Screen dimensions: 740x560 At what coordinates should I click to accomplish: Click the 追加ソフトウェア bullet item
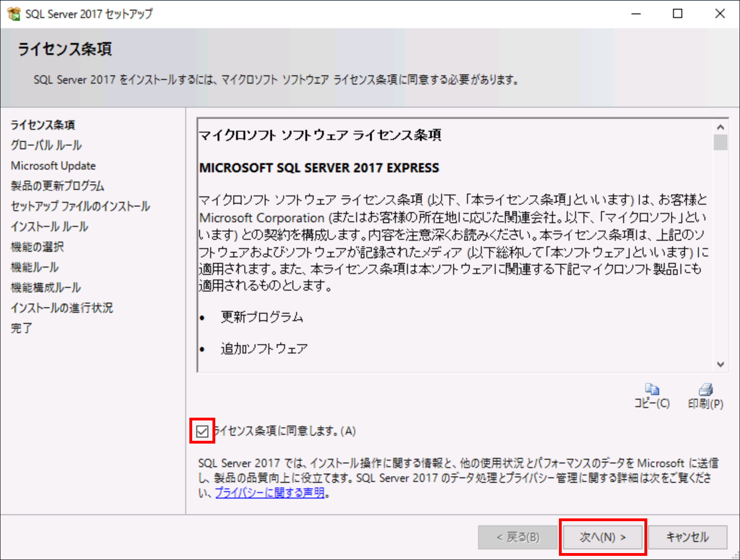point(264,348)
